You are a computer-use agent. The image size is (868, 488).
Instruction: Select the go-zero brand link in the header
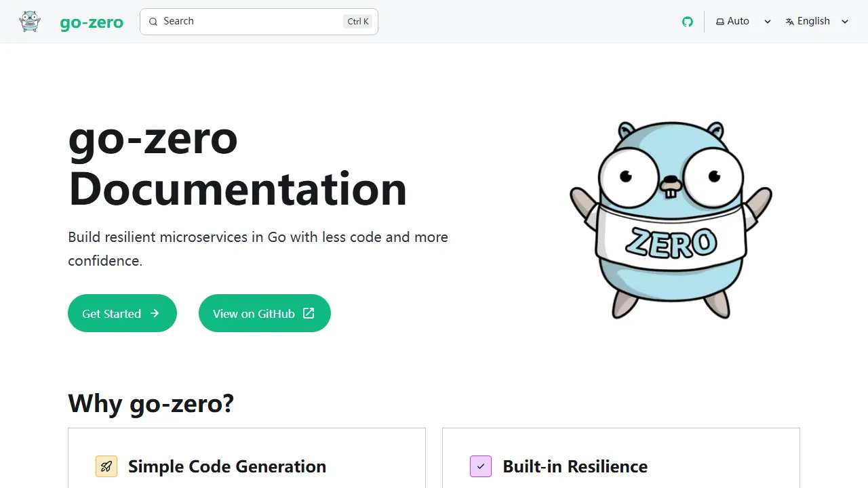(92, 22)
